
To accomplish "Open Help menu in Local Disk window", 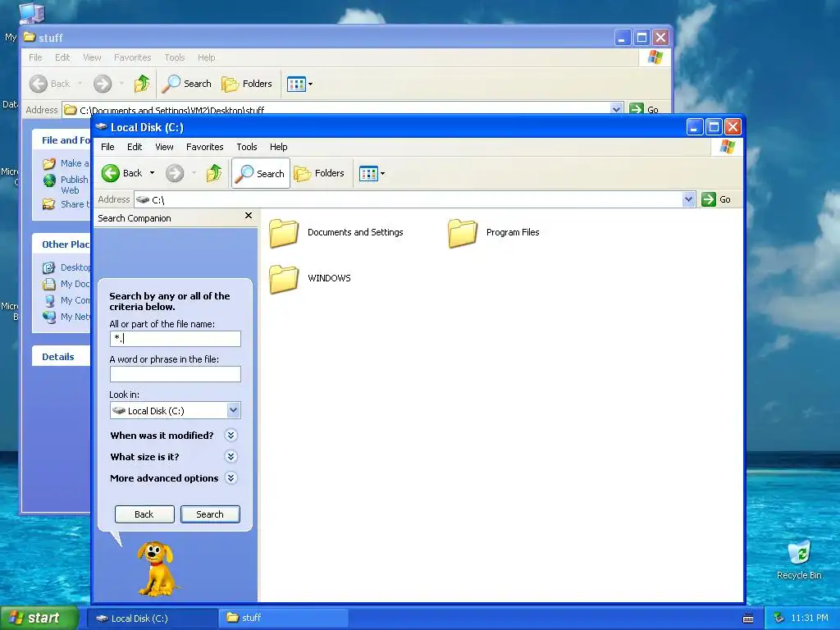I will click(x=279, y=147).
